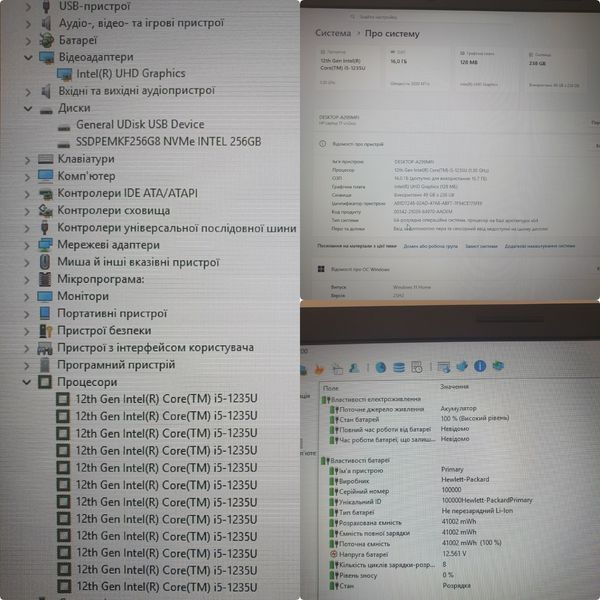Click the Комп'ютер monitor icon
Screen dimensions: 600x600
46,176
